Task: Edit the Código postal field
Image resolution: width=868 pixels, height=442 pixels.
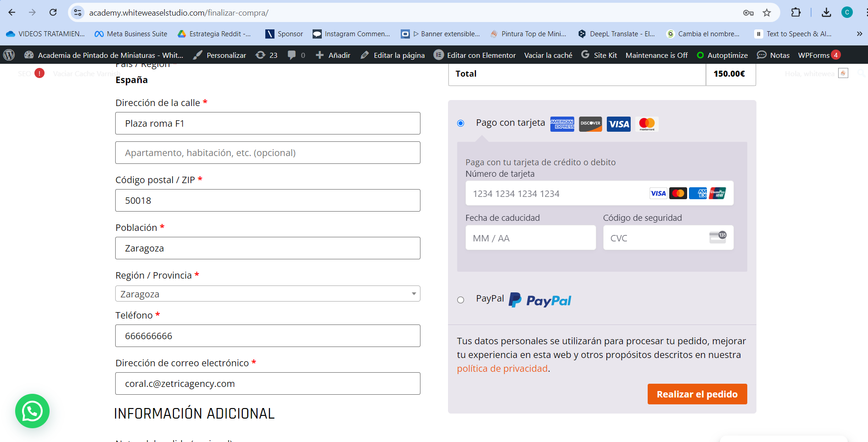Action: coord(268,201)
